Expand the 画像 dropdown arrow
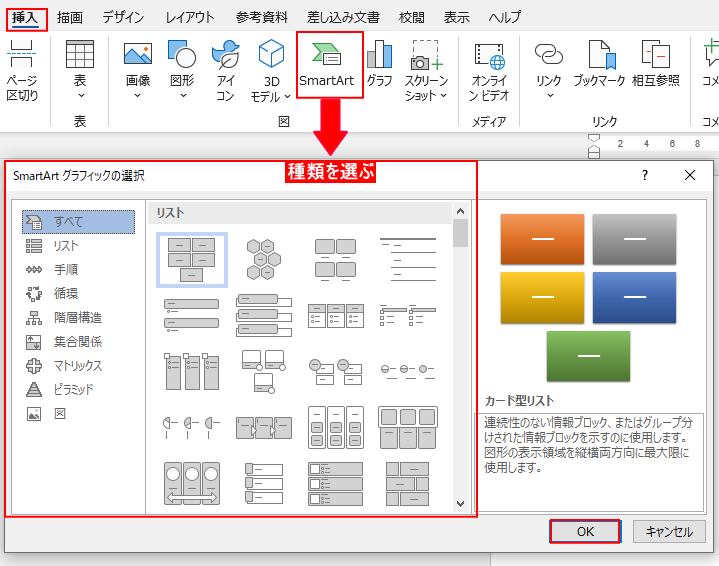The image size is (719, 566). coord(138,96)
